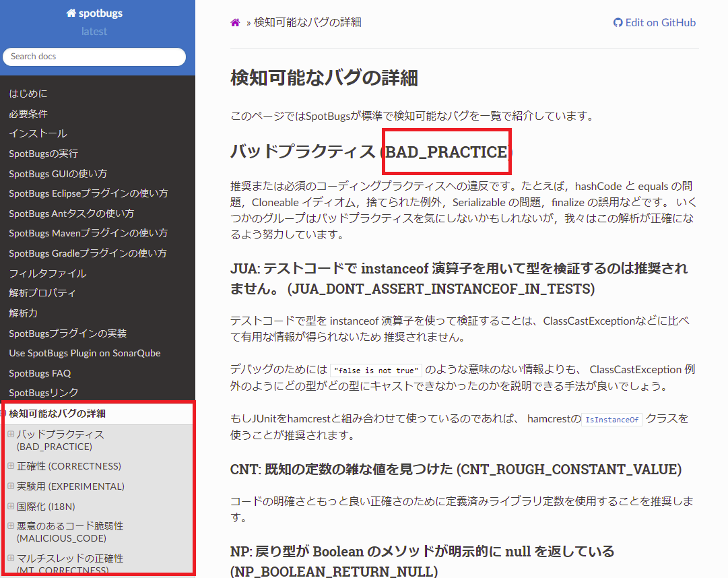Viewport: 728px width, 578px height.
Task: Open the Edit on GitHub link
Action: click(655, 22)
